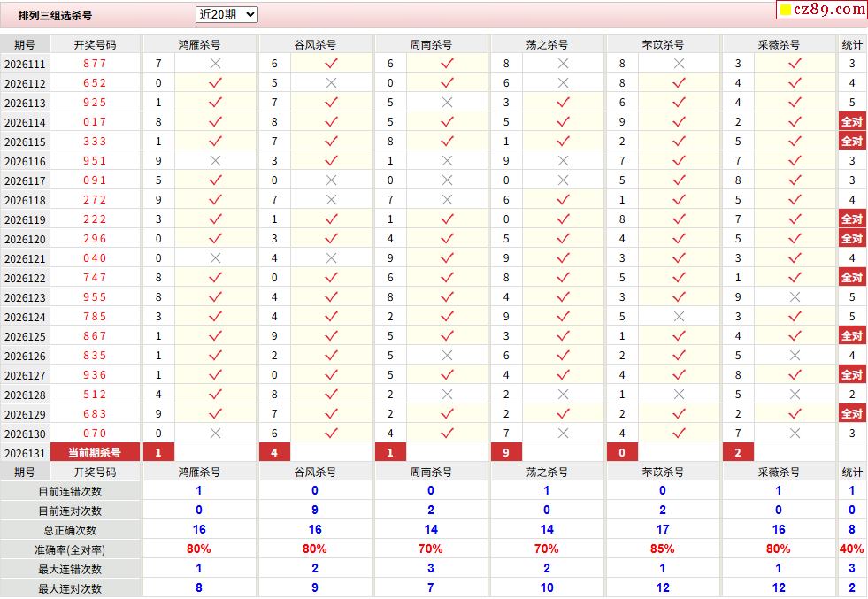The image size is (868, 599).
Task: Click 采薇杀号 red box for 2026131
Action: tap(738, 452)
